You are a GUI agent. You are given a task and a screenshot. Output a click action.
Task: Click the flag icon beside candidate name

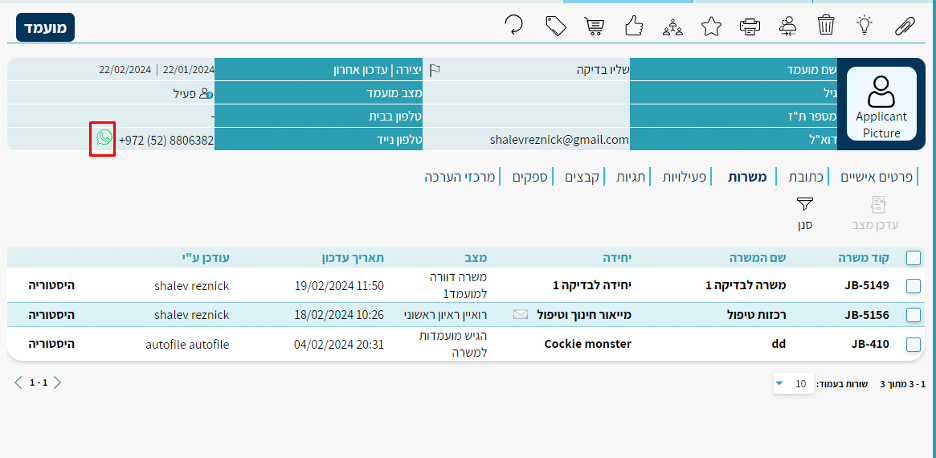pos(435,70)
